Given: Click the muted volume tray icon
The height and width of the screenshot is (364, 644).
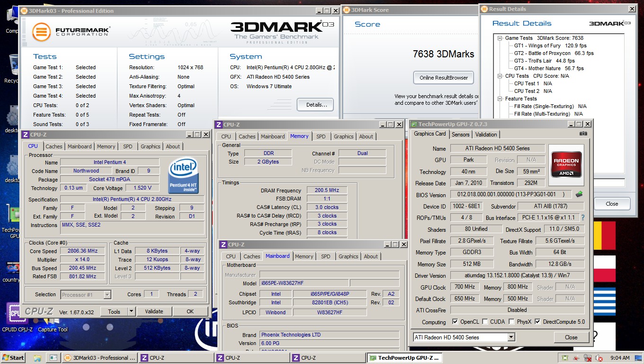Looking at the screenshot, I should (599, 358).
